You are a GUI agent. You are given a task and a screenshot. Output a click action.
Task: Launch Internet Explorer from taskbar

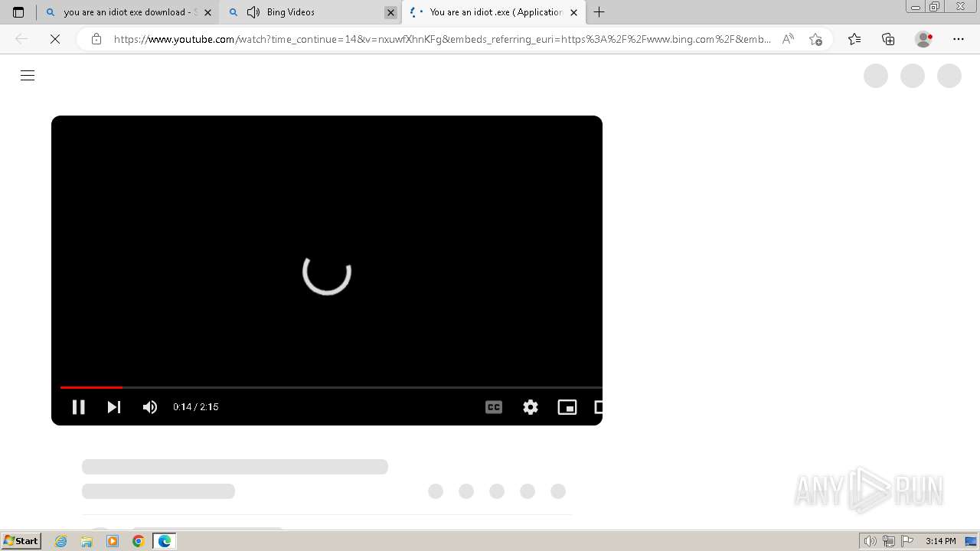pos(61,541)
